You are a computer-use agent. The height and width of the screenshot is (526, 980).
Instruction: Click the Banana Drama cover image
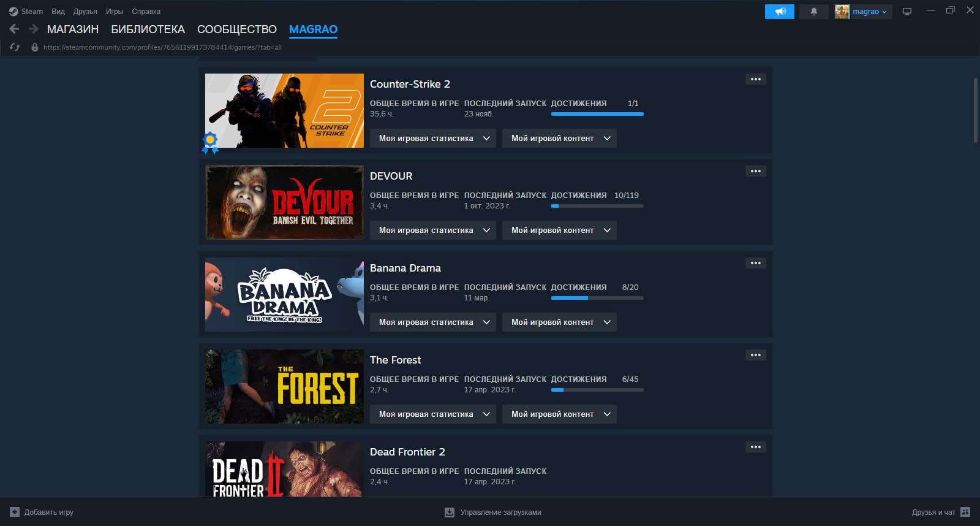(x=284, y=294)
